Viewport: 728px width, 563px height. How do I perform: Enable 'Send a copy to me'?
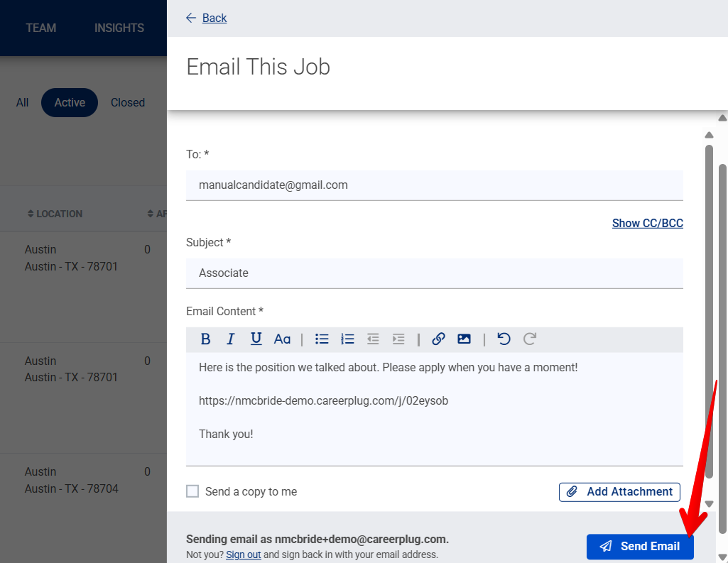192,491
